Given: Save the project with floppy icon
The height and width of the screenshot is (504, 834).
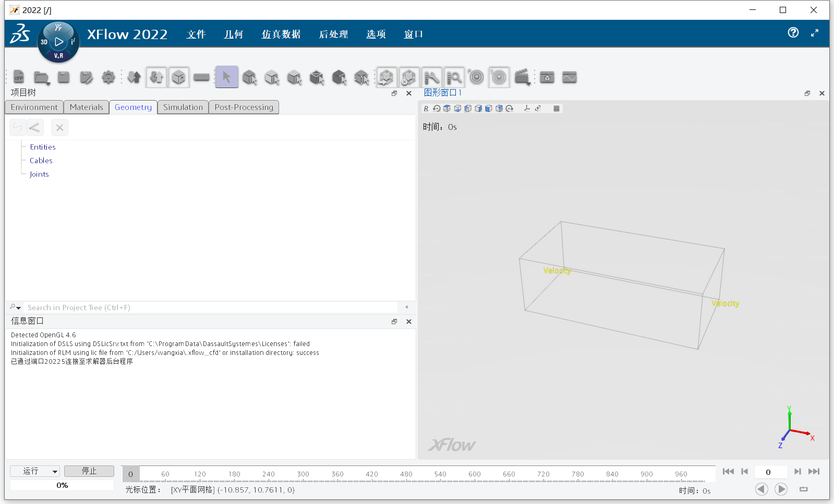Looking at the screenshot, I should 64,77.
